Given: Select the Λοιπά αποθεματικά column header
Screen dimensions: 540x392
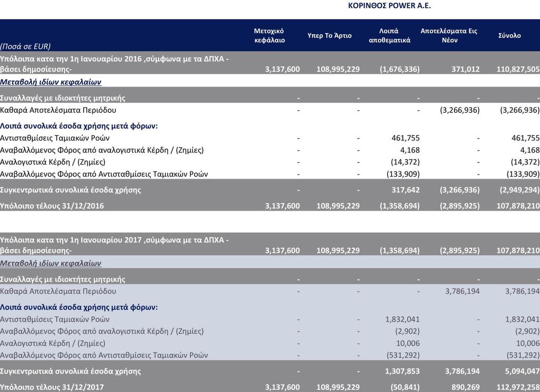Looking at the screenshot, I should pos(389,35).
